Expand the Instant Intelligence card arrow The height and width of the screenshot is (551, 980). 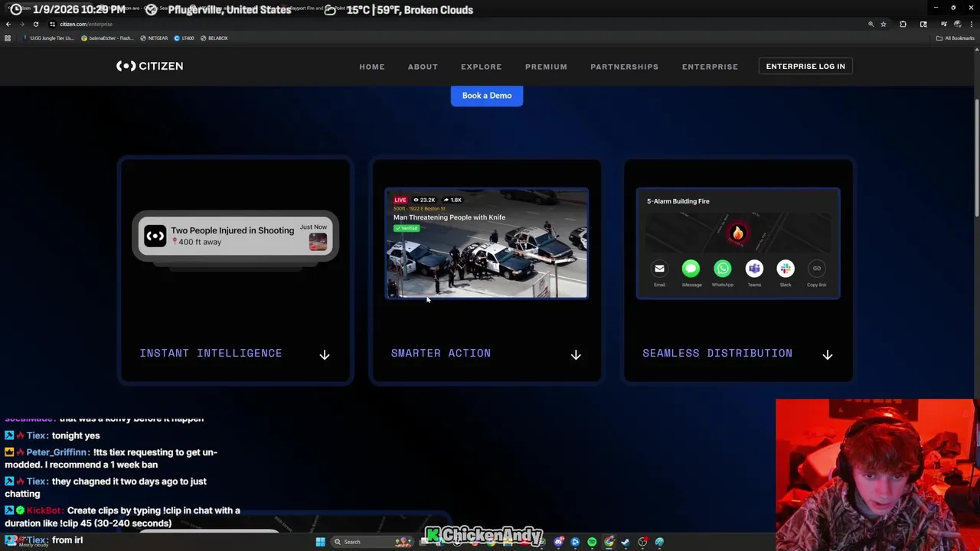(325, 354)
